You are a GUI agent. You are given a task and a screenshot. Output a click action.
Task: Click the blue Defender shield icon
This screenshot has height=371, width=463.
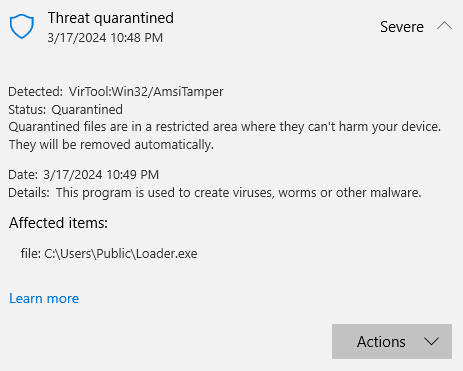point(22,26)
